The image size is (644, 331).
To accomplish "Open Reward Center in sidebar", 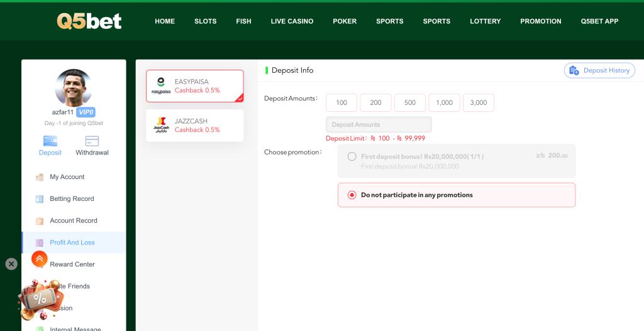I will (72, 264).
